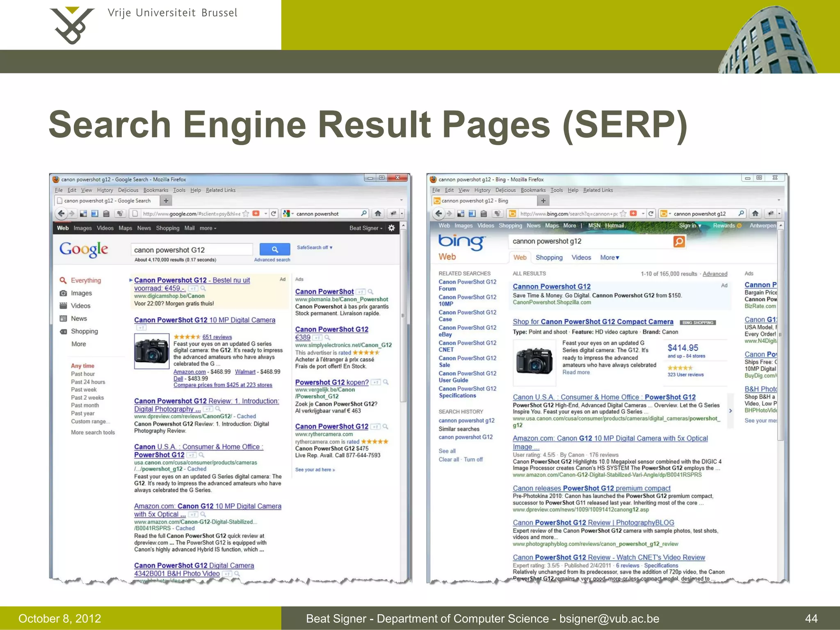This screenshot has height=630, width=840.
Task: Click the Videos icon in Google sidebar
Action: (63, 306)
